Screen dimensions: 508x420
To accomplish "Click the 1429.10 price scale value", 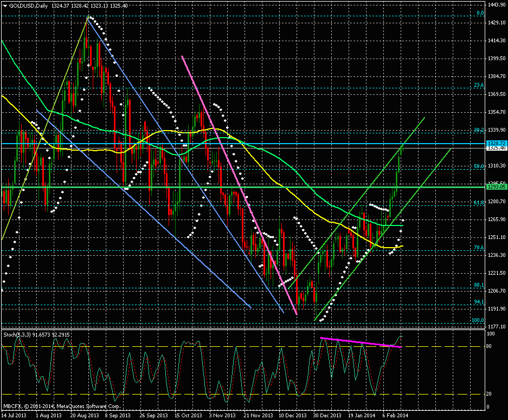I will [x=497, y=22].
